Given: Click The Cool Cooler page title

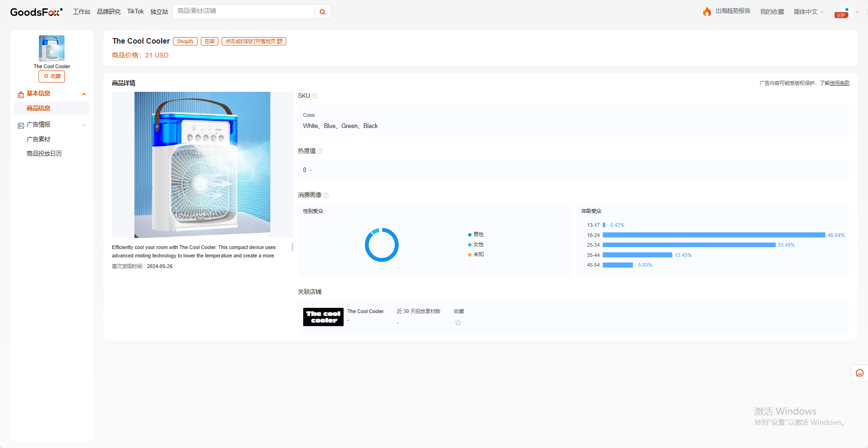Looking at the screenshot, I should pos(141,41).
